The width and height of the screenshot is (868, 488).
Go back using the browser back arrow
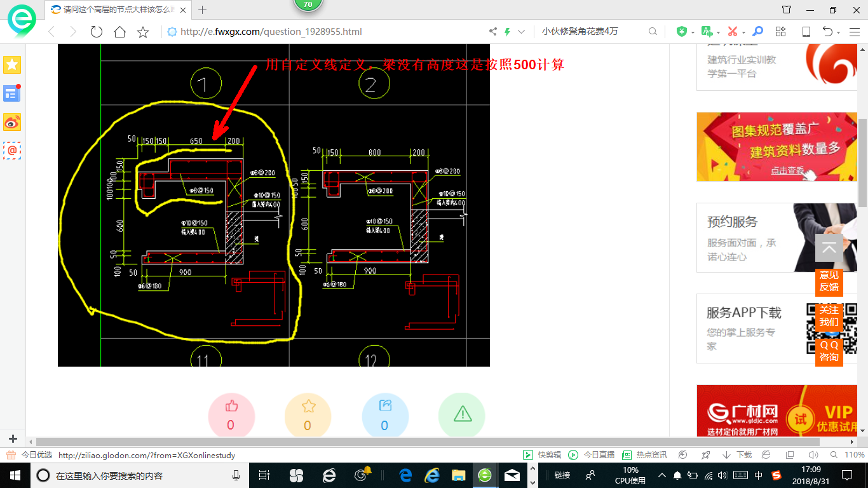[51, 32]
